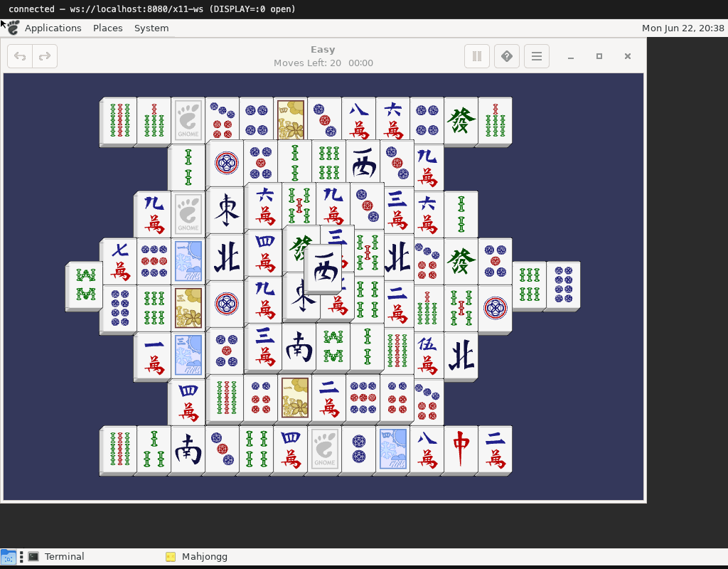Select the 八萬 tile in the bottom row
The image size is (728, 569).
pyautogui.click(x=427, y=449)
